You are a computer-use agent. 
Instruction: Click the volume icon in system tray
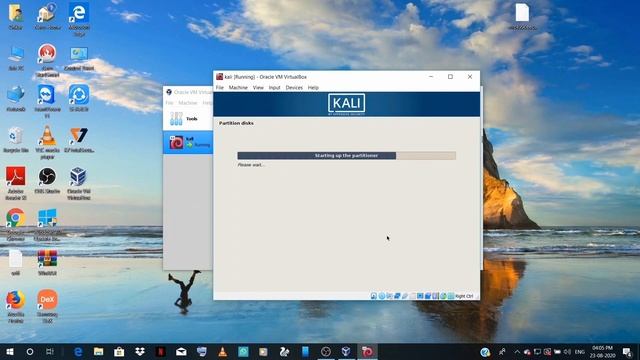coord(567,351)
